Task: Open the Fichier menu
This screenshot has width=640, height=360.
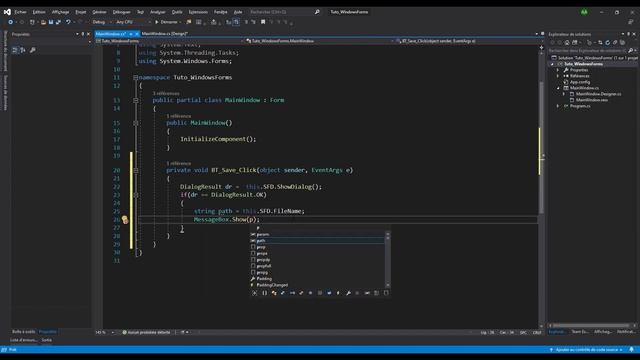Action: [20, 12]
